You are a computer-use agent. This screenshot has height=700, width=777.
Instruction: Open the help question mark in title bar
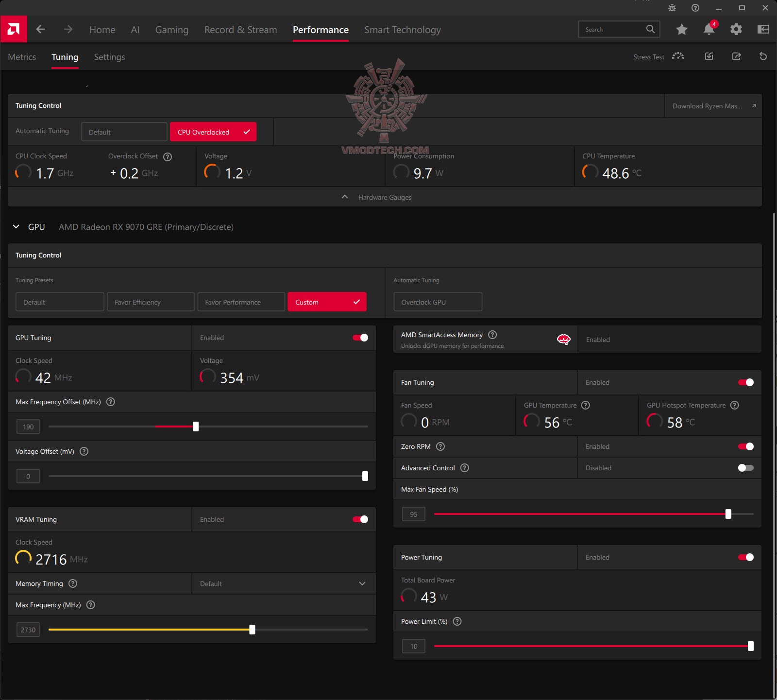point(695,8)
